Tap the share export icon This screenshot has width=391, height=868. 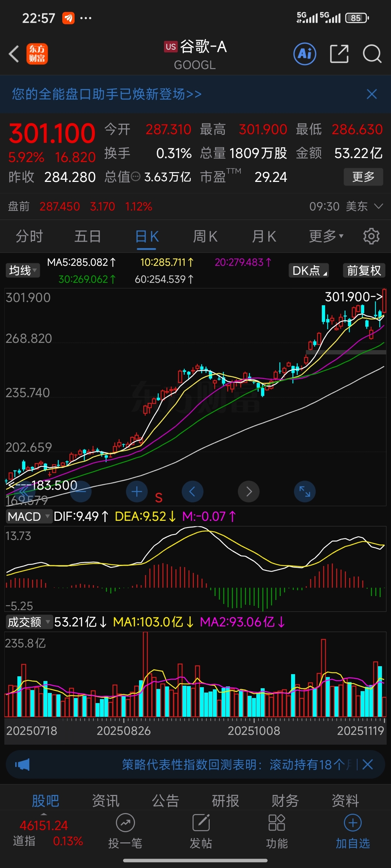point(339,54)
